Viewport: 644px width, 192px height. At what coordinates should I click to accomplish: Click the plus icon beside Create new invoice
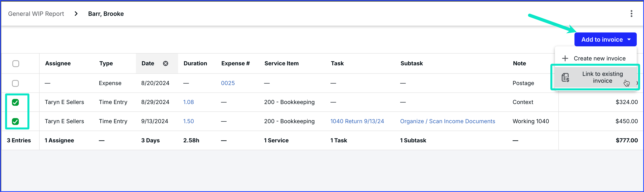(565, 58)
